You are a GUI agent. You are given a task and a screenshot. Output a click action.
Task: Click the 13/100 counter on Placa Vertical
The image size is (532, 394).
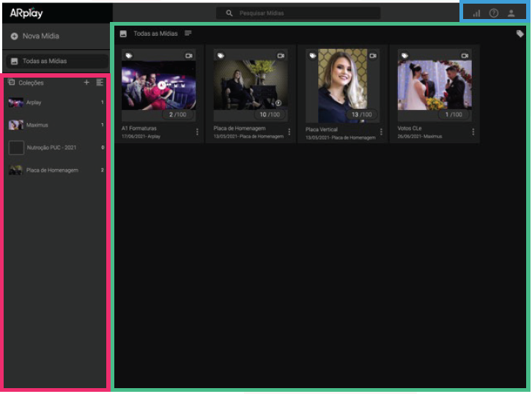tap(362, 114)
